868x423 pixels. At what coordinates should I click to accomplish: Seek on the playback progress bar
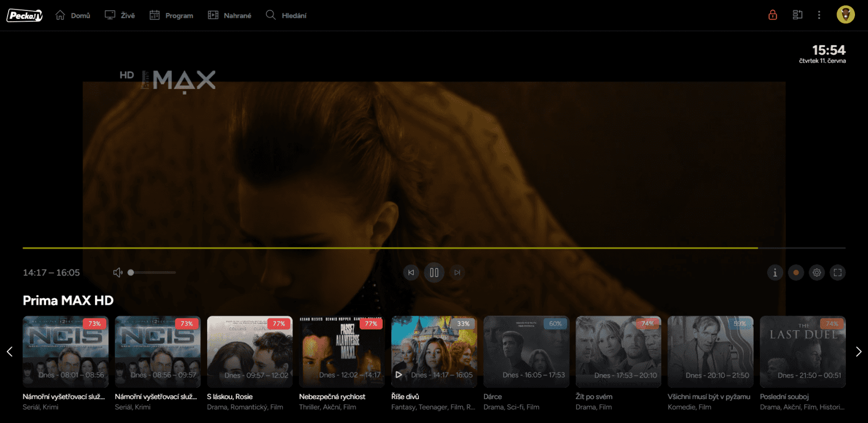click(434, 248)
